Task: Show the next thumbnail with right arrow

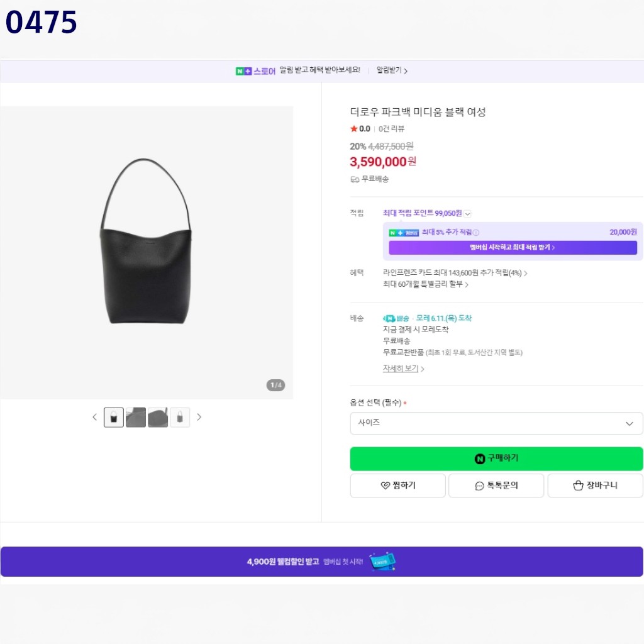Action: [x=199, y=418]
